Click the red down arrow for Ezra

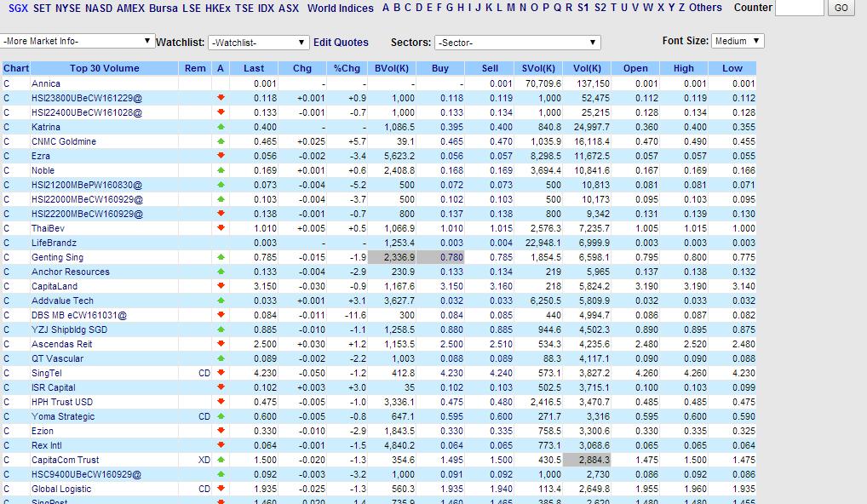pos(221,156)
